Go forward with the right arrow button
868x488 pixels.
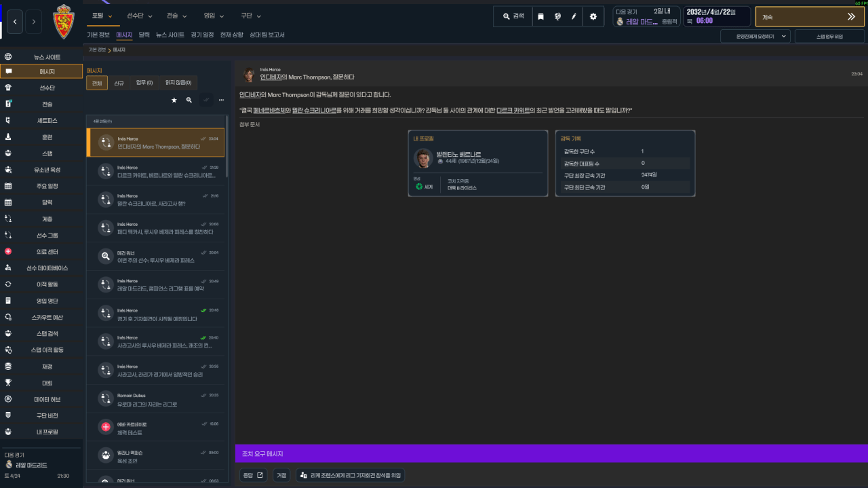tap(34, 22)
